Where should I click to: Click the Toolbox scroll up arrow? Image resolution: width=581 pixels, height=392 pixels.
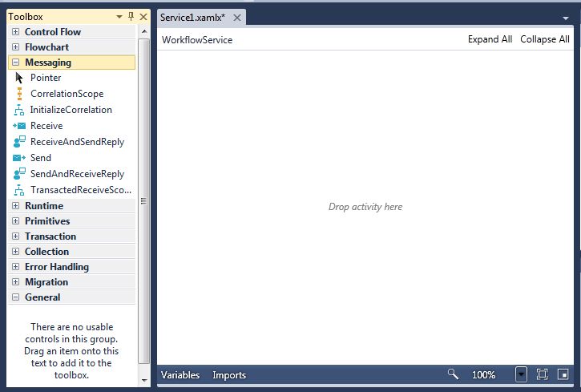[x=144, y=32]
